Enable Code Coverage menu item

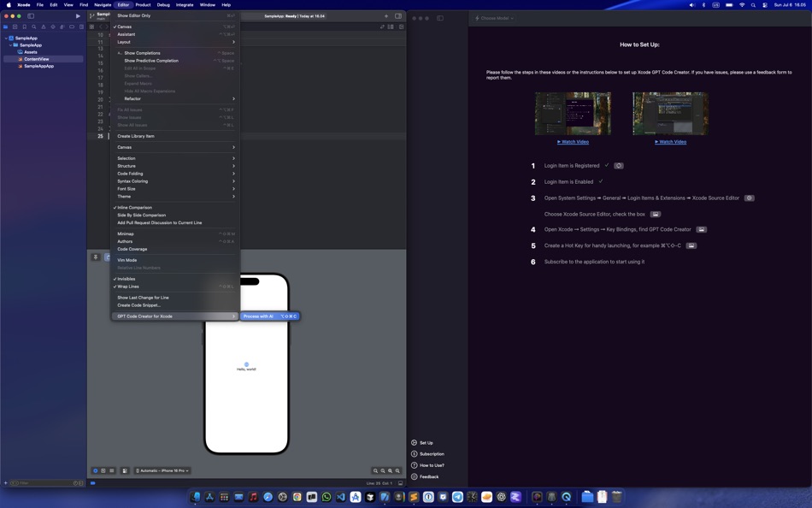(x=174, y=249)
